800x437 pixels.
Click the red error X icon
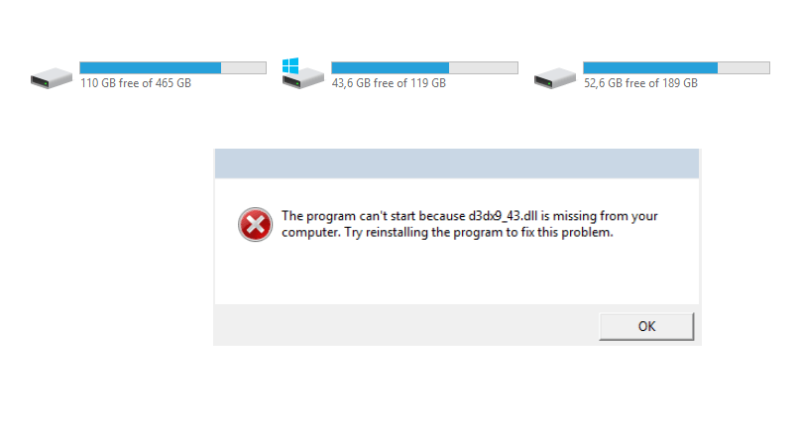point(255,224)
